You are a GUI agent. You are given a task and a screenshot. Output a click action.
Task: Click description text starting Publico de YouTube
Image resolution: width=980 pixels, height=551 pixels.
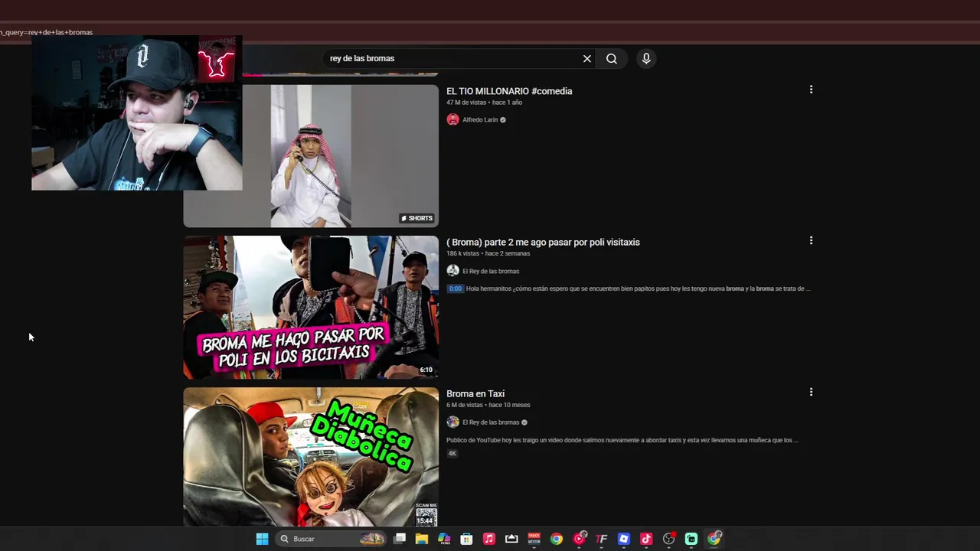(622, 440)
